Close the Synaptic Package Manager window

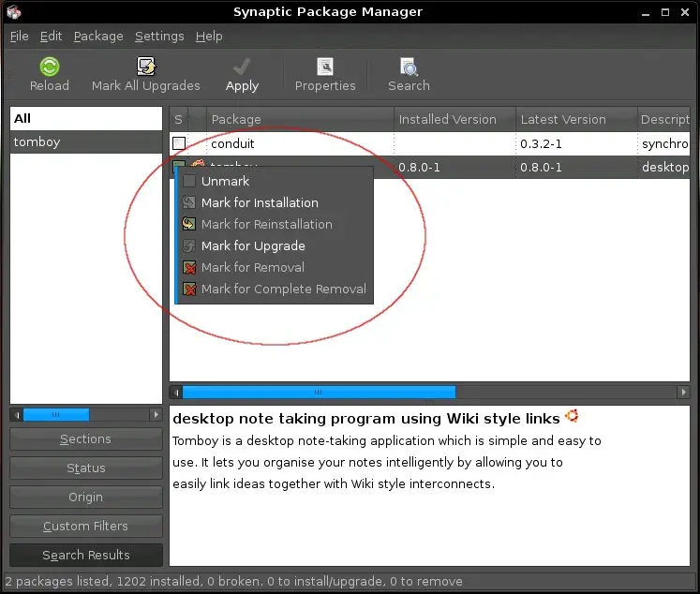coord(685,12)
